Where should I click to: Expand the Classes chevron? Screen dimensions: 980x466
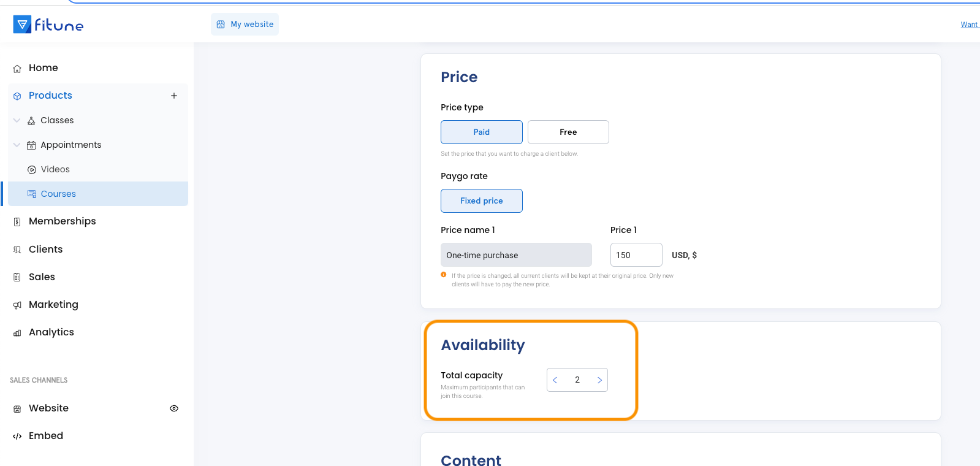pos(17,121)
